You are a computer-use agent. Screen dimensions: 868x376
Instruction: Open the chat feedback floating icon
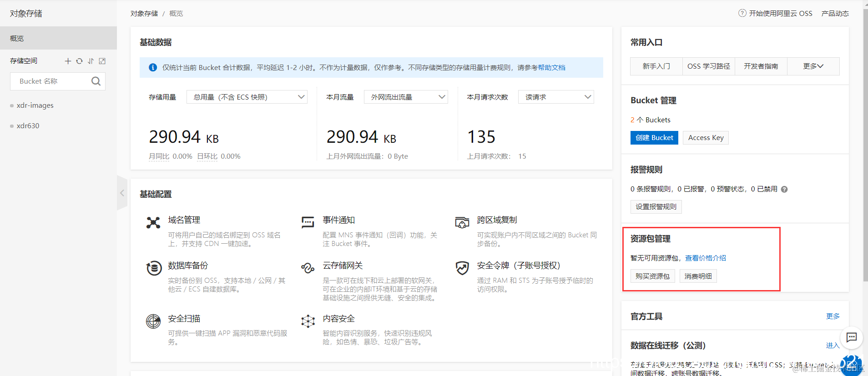click(851, 337)
